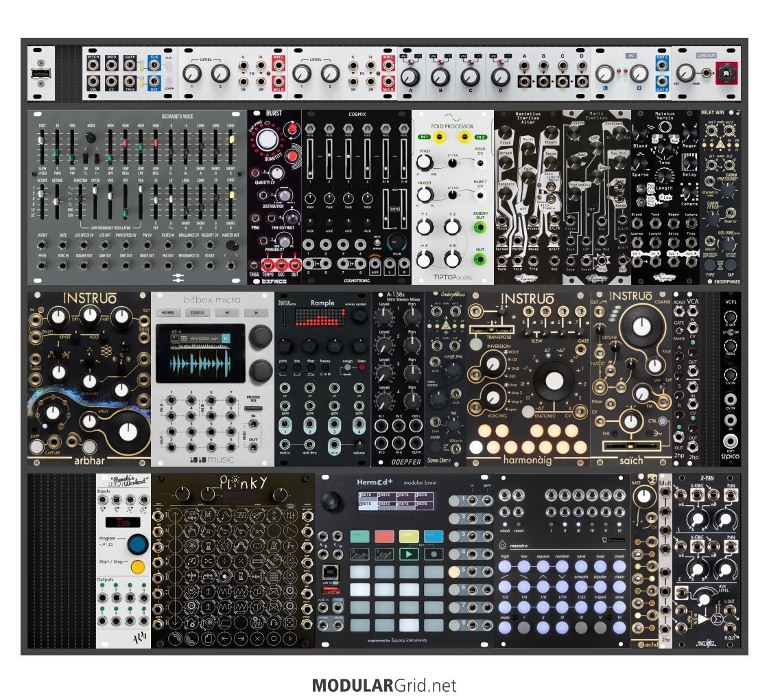Viewport: 769px width, 700px height.
Task: Hit the play button on Hermod+
Action: point(409,555)
